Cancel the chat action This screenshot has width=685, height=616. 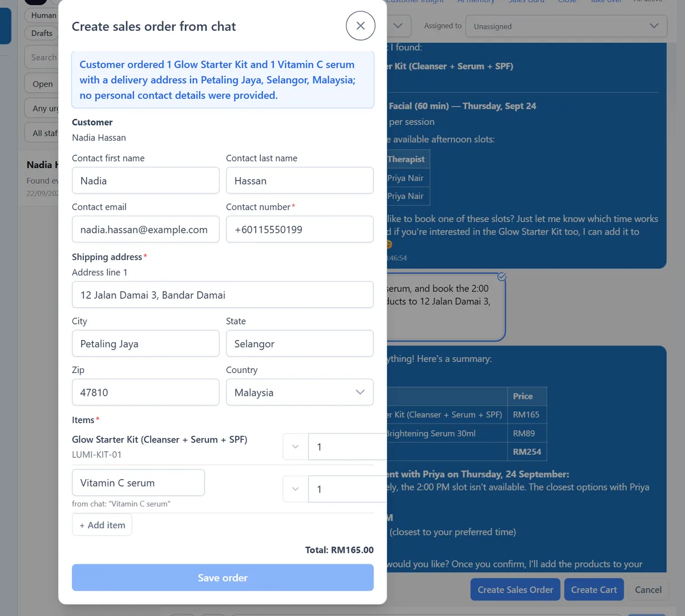(x=648, y=590)
